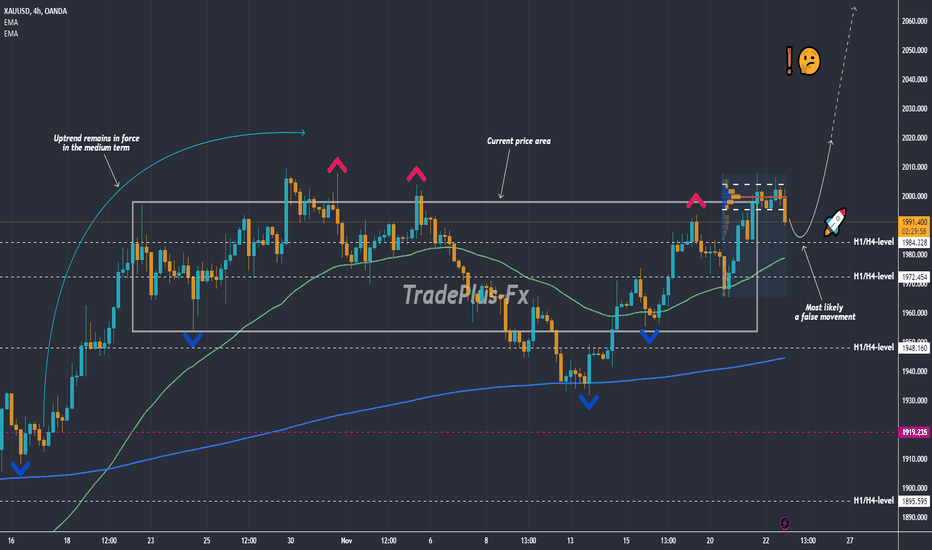Screen dimensions: 932x550
Task: Click the 1980.000 price axis label
Action: (914, 254)
